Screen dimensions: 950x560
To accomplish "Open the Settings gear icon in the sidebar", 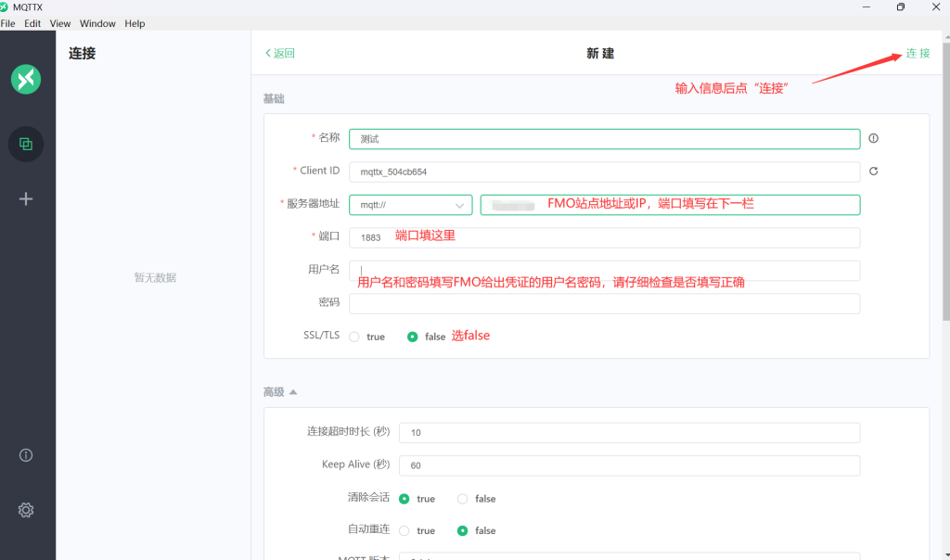I will 26,510.
